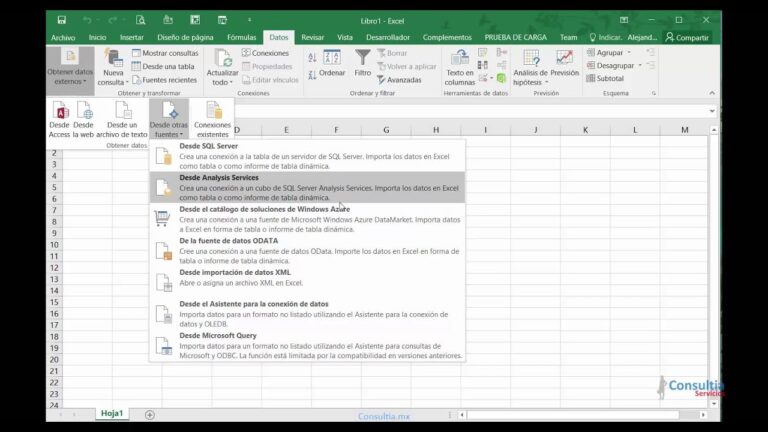Click Desde la web icon
The height and width of the screenshot is (432, 768).
tap(83, 120)
